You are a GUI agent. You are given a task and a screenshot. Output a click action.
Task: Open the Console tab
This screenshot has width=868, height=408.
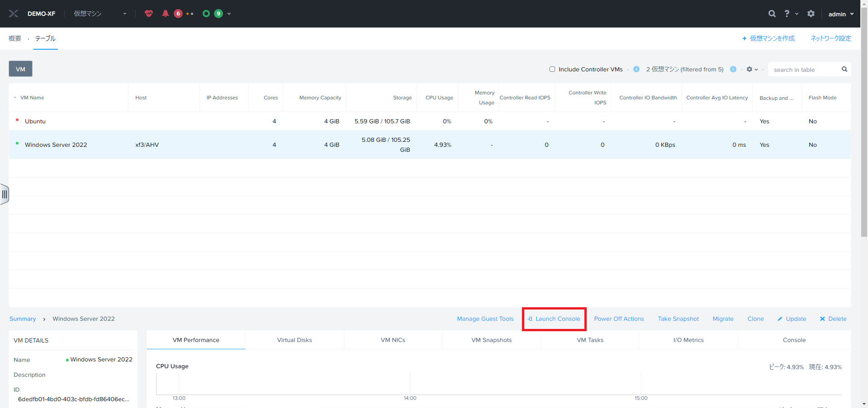[794, 340]
